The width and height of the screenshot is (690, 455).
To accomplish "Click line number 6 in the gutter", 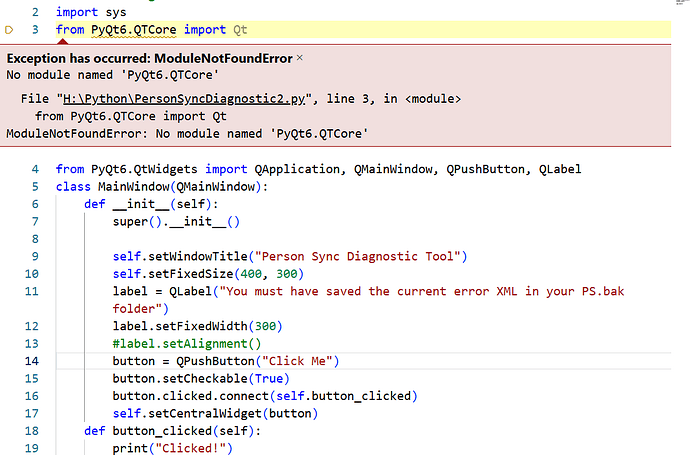I will pos(34,204).
